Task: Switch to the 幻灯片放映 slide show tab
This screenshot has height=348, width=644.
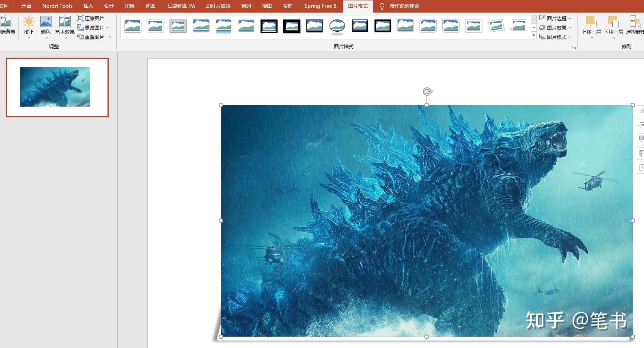Action: [x=218, y=6]
